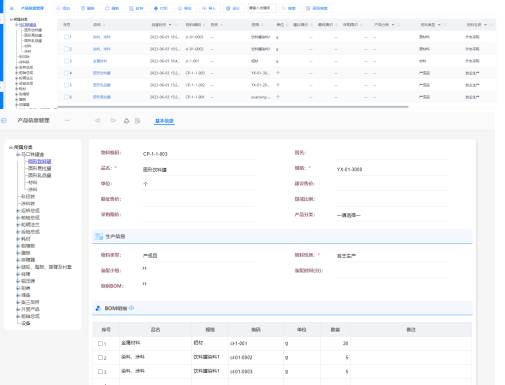This screenshot has height=385, width=505.
Task: Click the 添加 add toolbar button
Action: coord(64,8)
